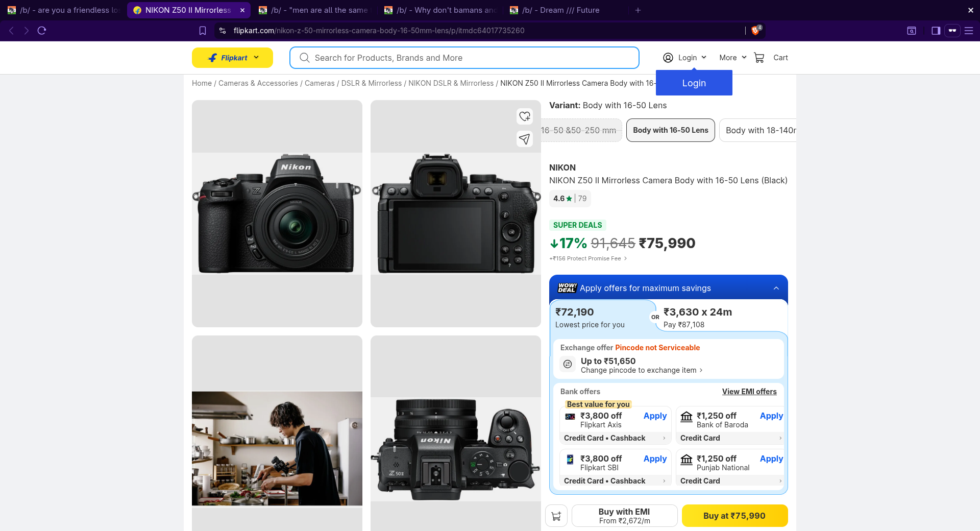Click the wishlist heart icon on product image

coord(525,116)
